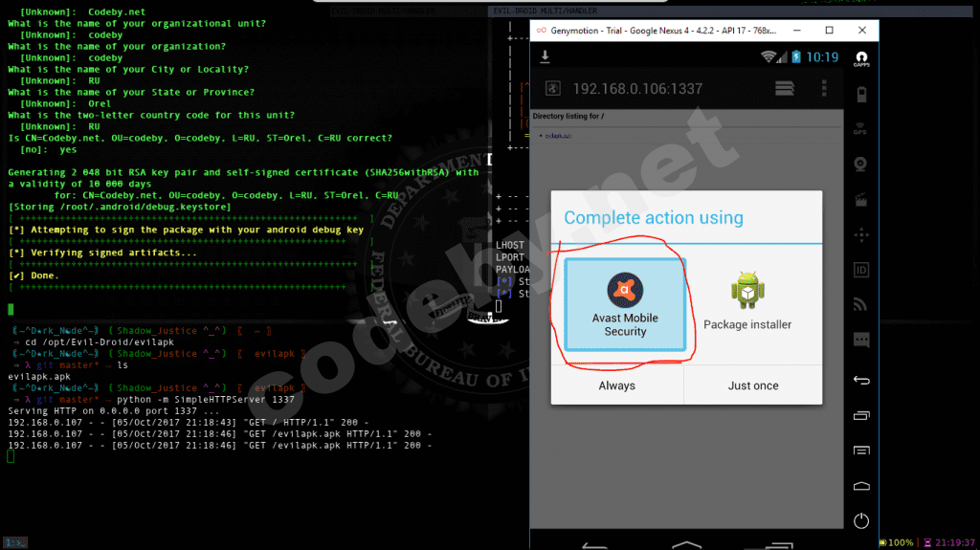The image size is (980, 550).
Task: Click Genymotion sidebar Home button
Action: point(861,486)
